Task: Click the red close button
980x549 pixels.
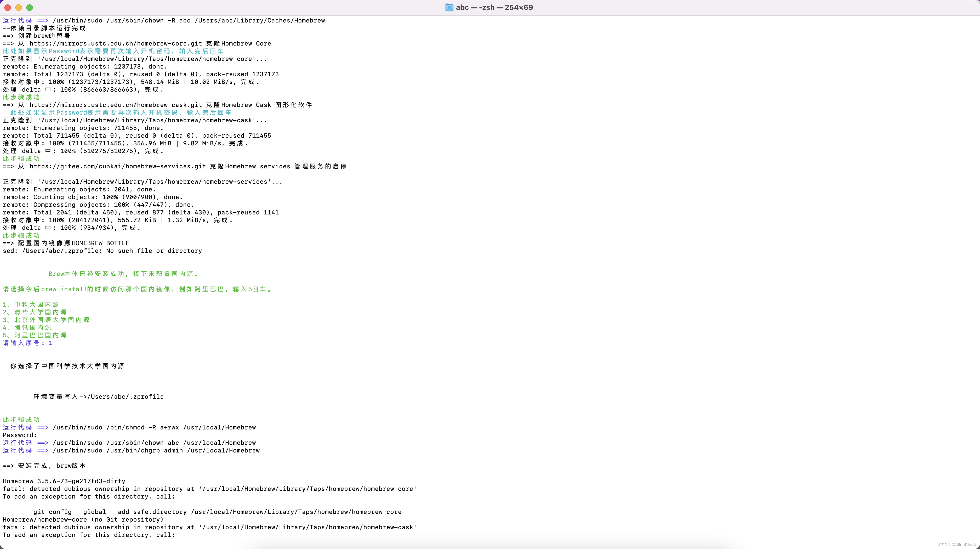Action: click(x=7, y=8)
